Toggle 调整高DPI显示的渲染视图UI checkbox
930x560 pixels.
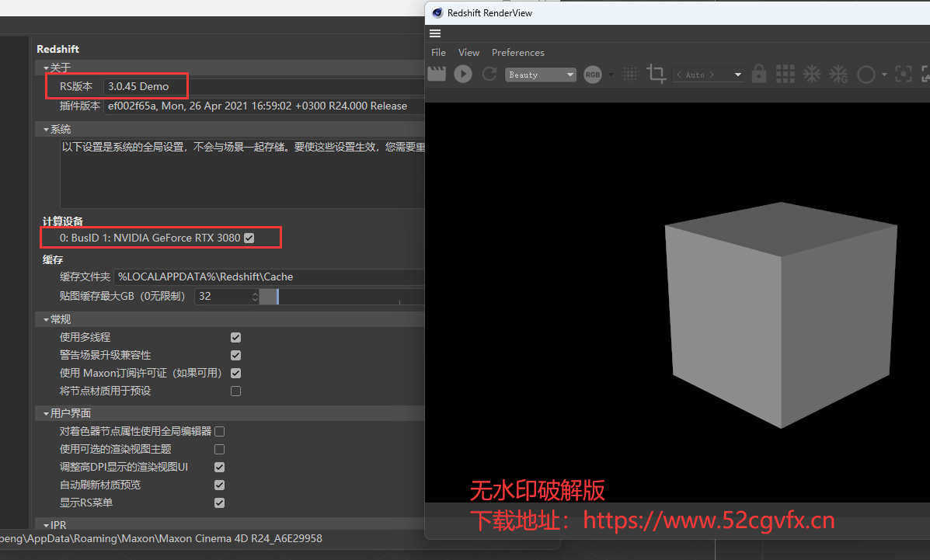pos(219,467)
